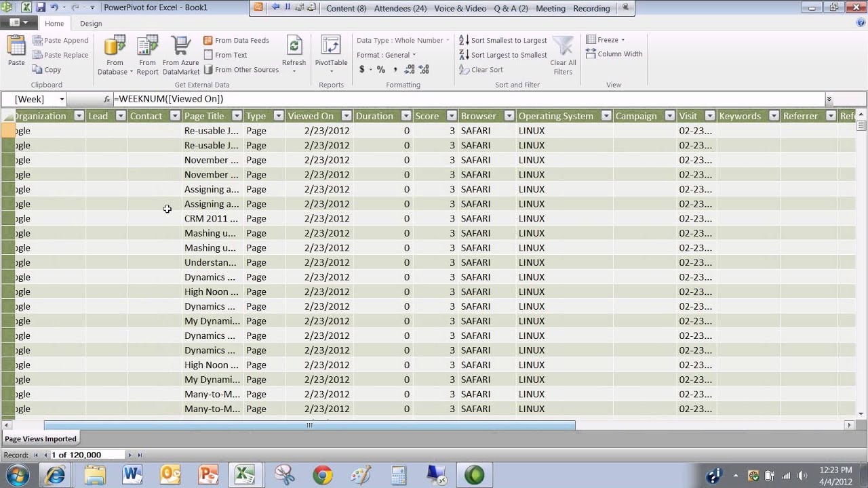Open Recording meeting menu
Screen dimensions: 868x488
click(591, 9)
